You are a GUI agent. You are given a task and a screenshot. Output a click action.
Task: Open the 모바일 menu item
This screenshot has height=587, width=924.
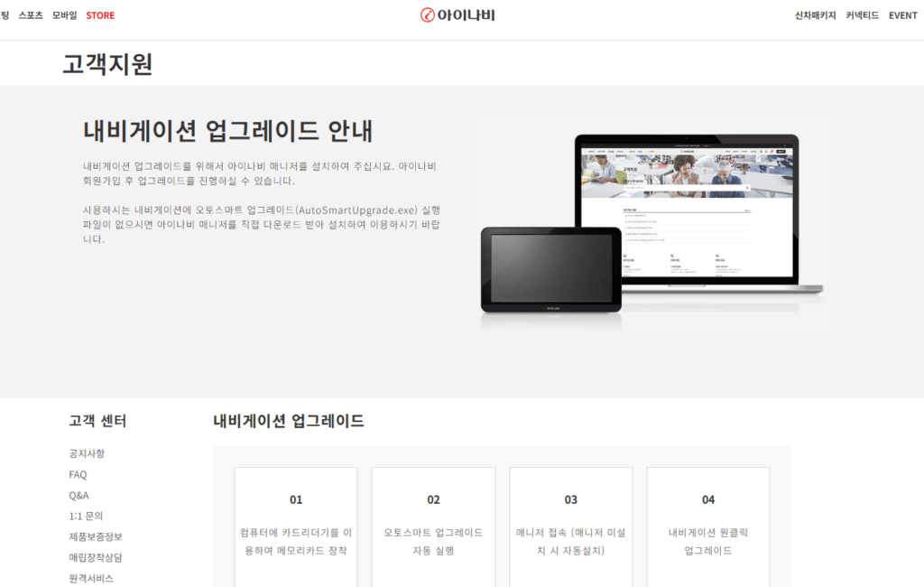pos(64,15)
